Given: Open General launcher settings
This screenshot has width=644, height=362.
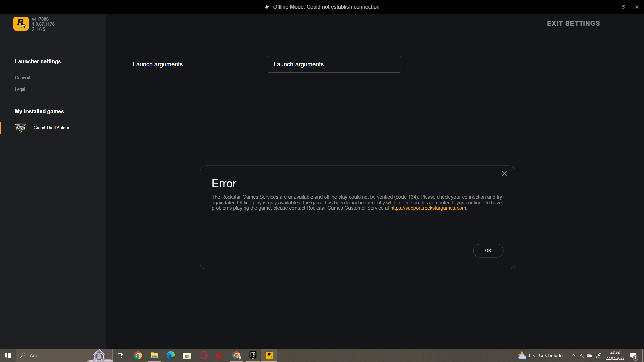Looking at the screenshot, I should tap(22, 78).
